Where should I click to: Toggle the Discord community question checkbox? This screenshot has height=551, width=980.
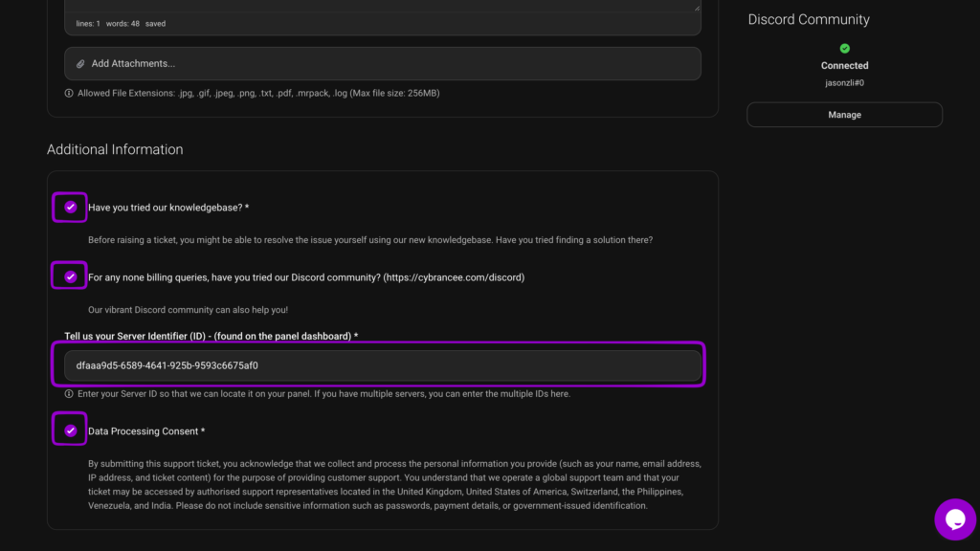click(70, 276)
